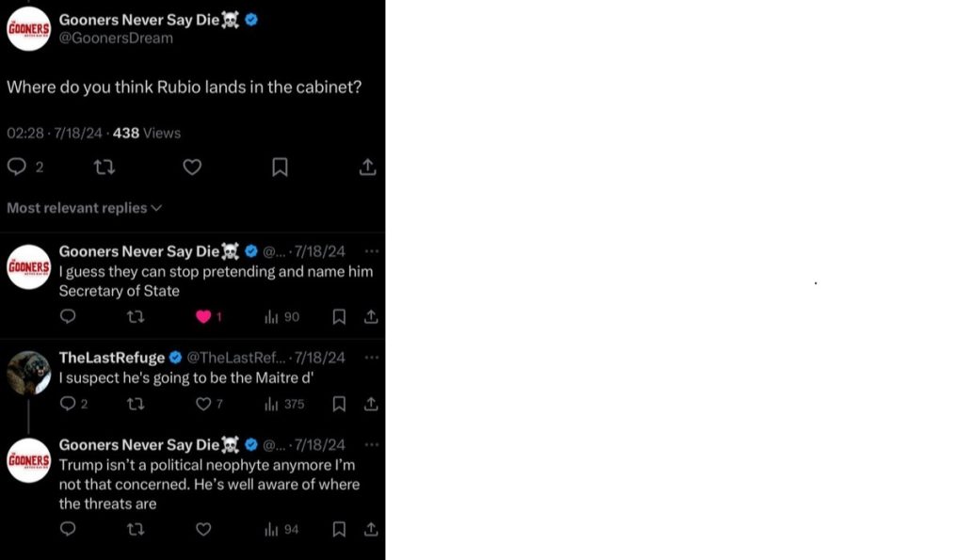Click TheLastRefuge's profile avatar

pos(28,373)
